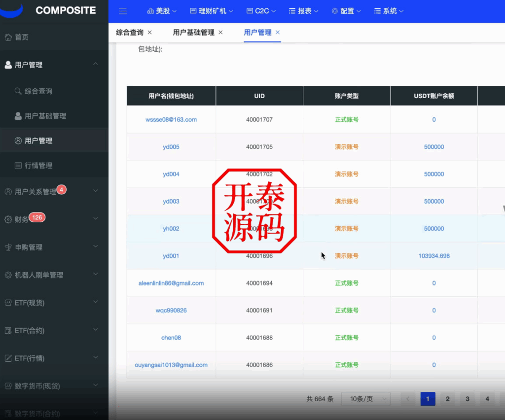
Task: Click USDT balance 103934.698 for yd001
Action: coord(434,256)
